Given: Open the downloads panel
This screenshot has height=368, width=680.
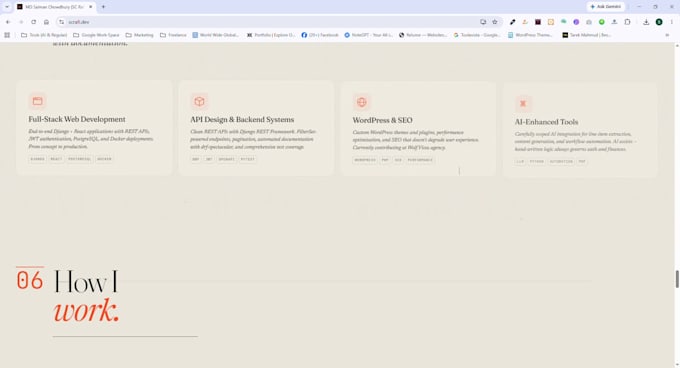Looking at the screenshot, I should [646, 22].
